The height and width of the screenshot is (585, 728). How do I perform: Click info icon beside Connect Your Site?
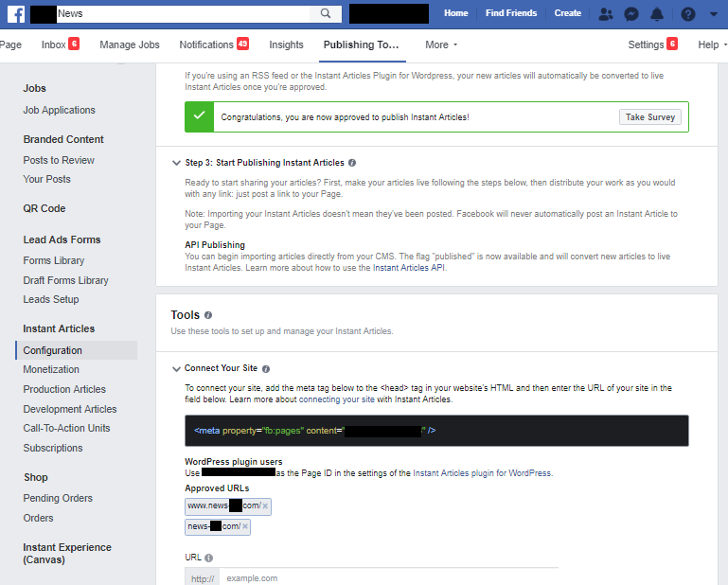[x=266, y=368]
